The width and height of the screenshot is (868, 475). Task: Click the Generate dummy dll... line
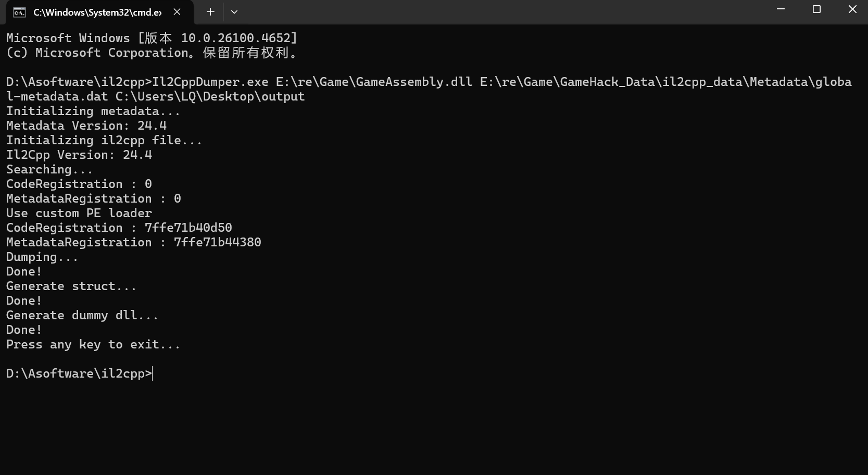click(82, 315)
